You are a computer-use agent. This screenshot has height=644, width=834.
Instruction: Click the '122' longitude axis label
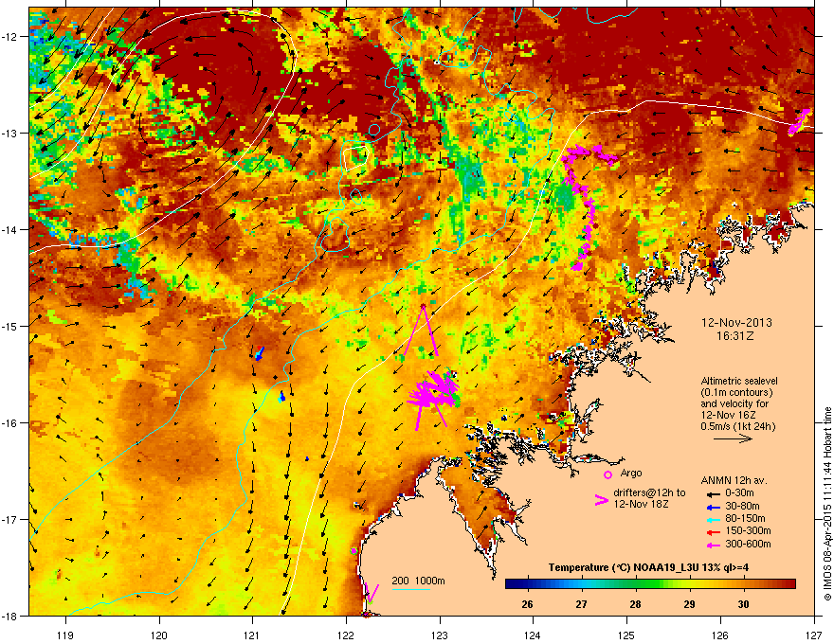coord(346,635)
